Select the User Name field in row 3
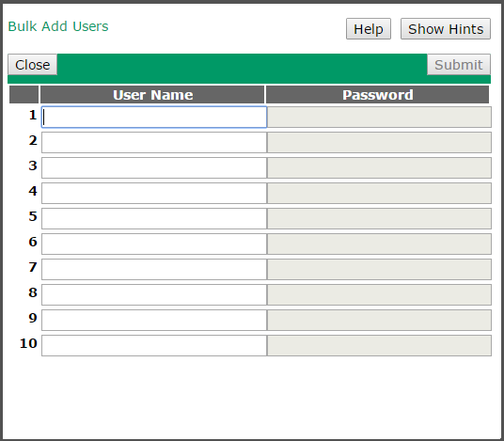This screenshot has height=441, width=504. coord(154,167)
